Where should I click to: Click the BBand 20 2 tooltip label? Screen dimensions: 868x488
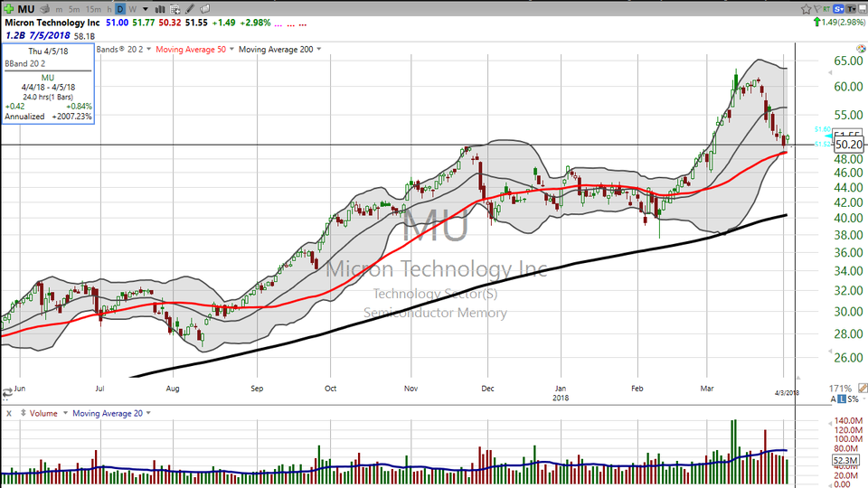(x=25, y=63)
